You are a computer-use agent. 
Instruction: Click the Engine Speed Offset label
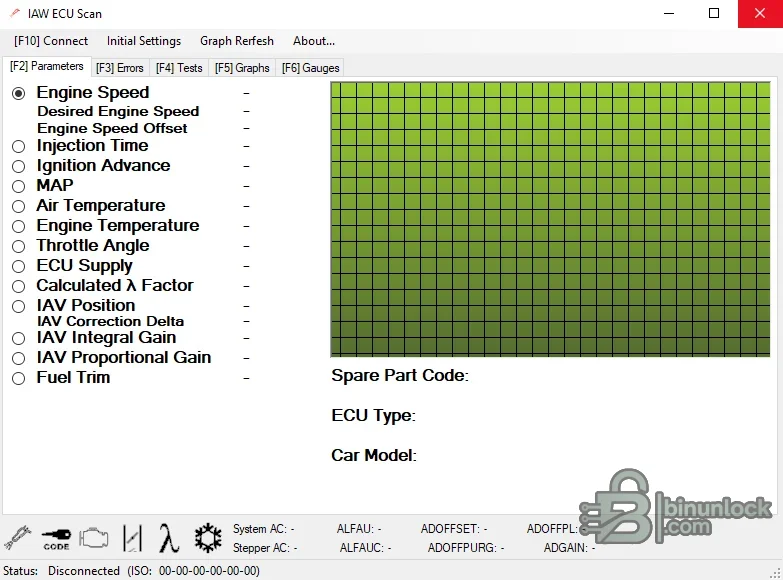point(112,128)
